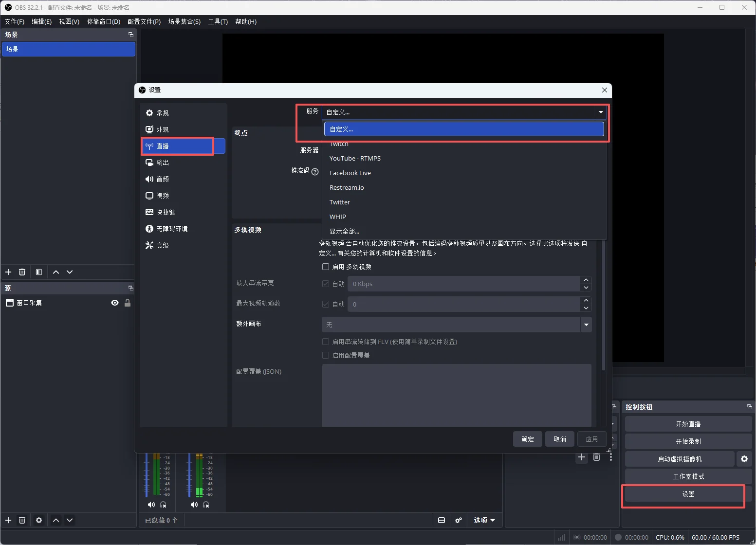756x545 pixels.
Task: Open the 服务 combo box
Action: (465, 112)
